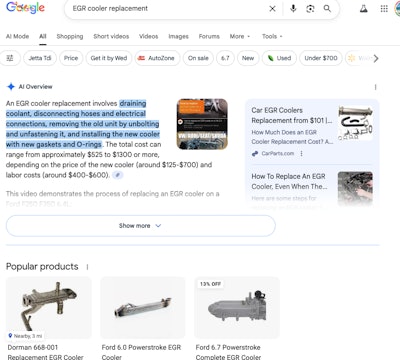Image resolution: width=400 pixels, height=360 pixels.
Task: Open AI Overview options menu
Action: click(375, 87)
